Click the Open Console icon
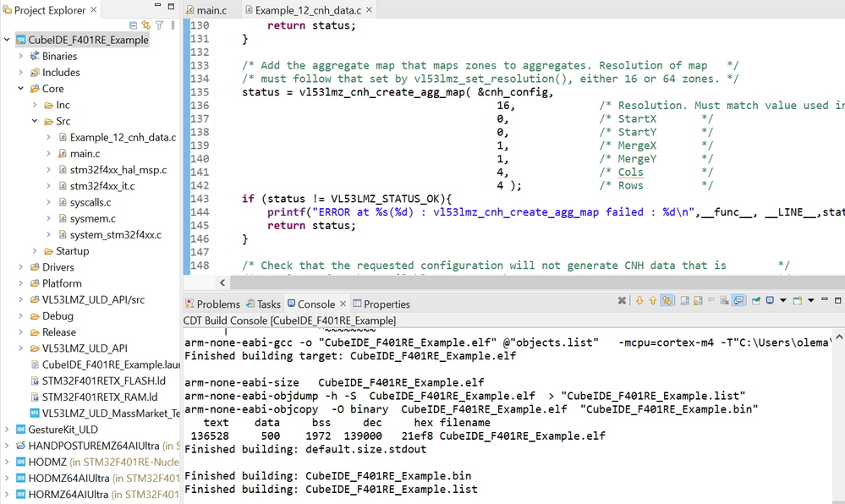This screenshot has height=504, width=845. [x=798, y=300]
